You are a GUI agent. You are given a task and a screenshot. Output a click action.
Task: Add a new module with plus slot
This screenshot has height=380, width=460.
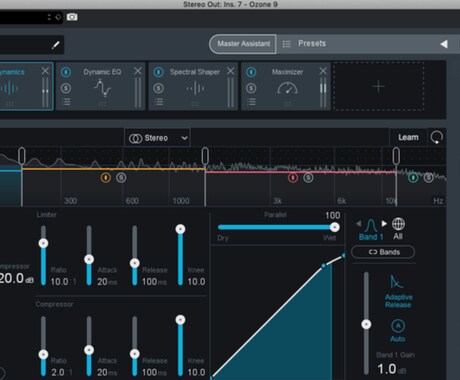pyautogui.click(x=379, y=86)
